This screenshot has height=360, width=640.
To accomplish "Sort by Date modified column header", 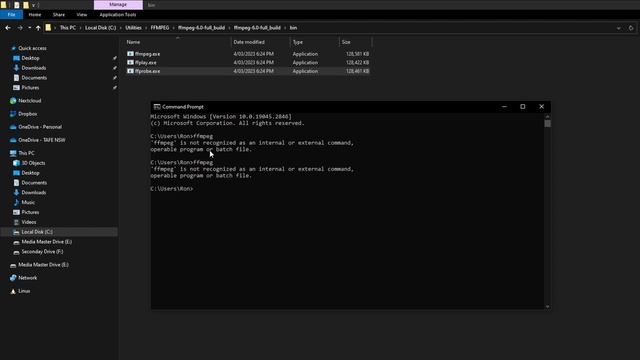I will (x=249, y=42).
